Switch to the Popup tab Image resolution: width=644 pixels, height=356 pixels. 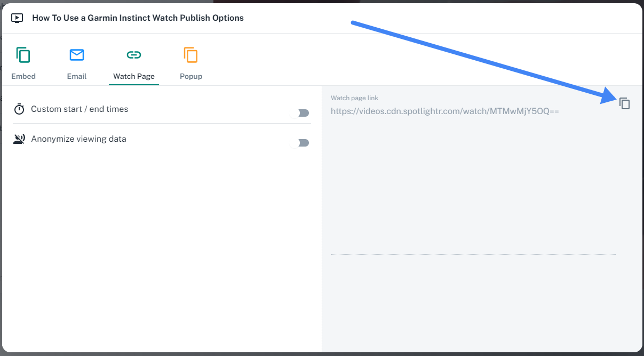(190, 76)
